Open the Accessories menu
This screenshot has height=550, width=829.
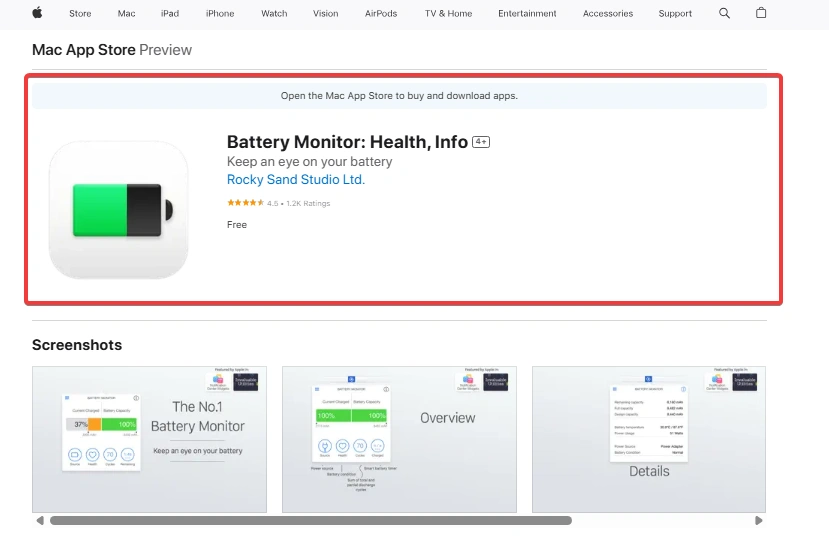pyautogui.click(x=607, y=14)
